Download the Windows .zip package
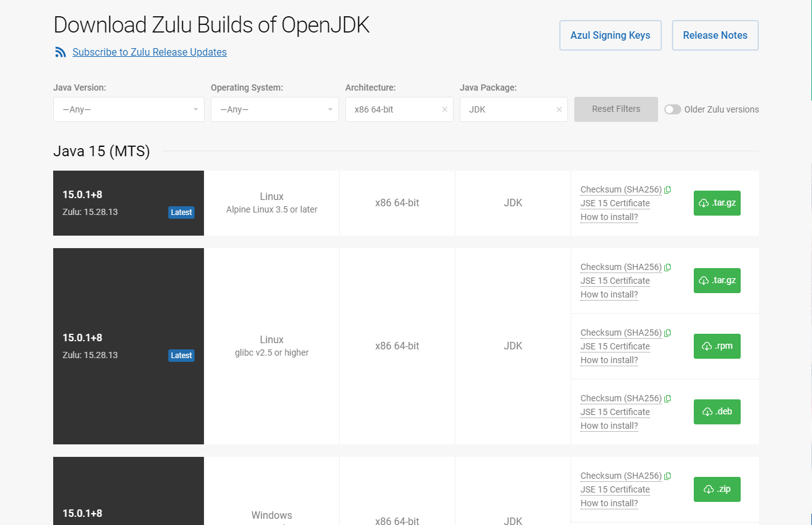Viewport: 812px width, 525px height. tap(717, 489)
